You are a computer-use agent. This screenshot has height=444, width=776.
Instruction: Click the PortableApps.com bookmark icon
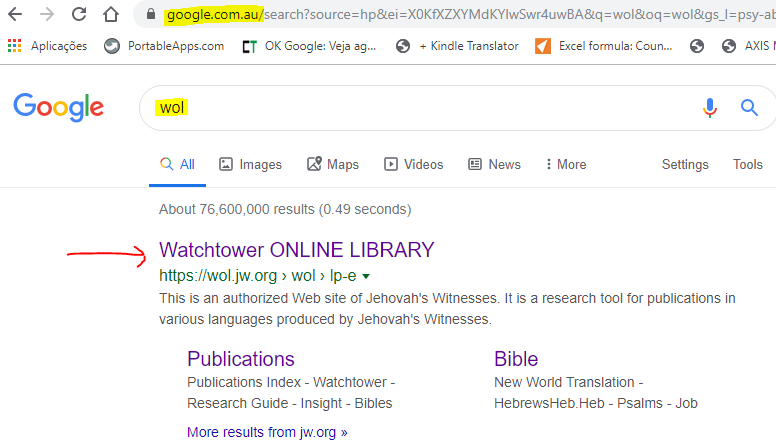(x=112, y=46)
